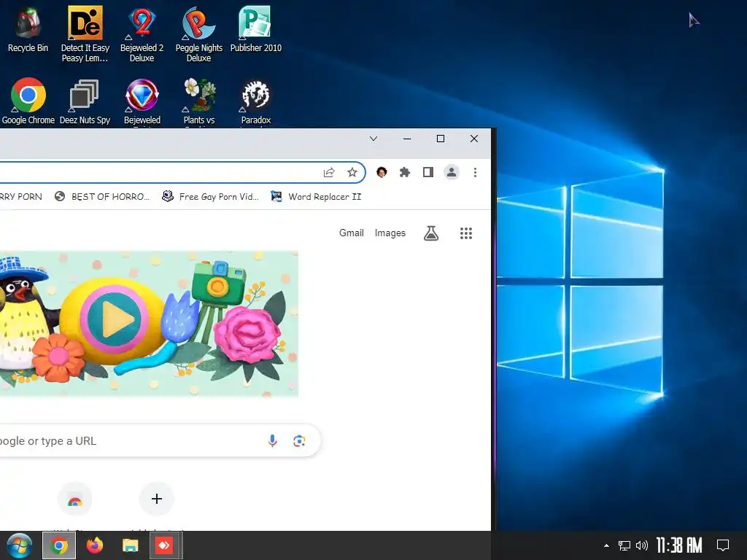Screen dimensions: 747x560
Task: Select the Deez Nuts Spy desktop icon
Action: (x=85, y=101)
